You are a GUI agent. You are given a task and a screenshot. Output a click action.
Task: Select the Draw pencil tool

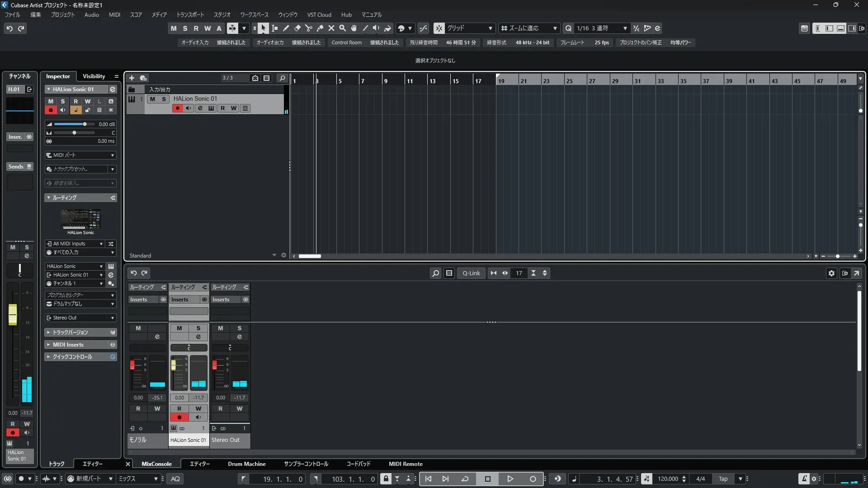click(x=286, y=28)
